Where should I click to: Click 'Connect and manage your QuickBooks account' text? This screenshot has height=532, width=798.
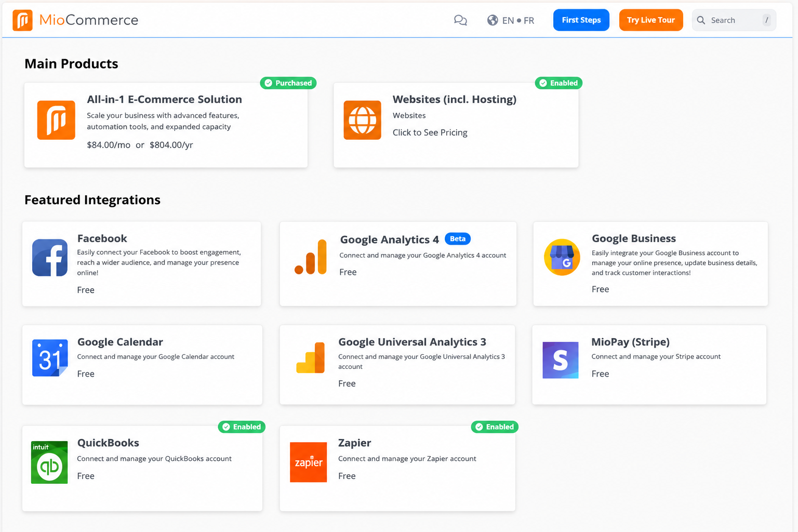click(154, 459)
